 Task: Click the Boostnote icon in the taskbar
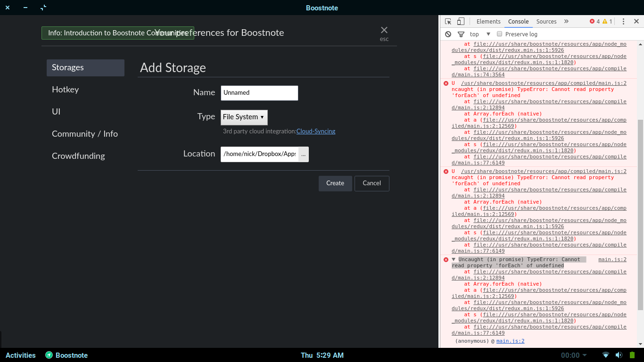tap(49, 355)
